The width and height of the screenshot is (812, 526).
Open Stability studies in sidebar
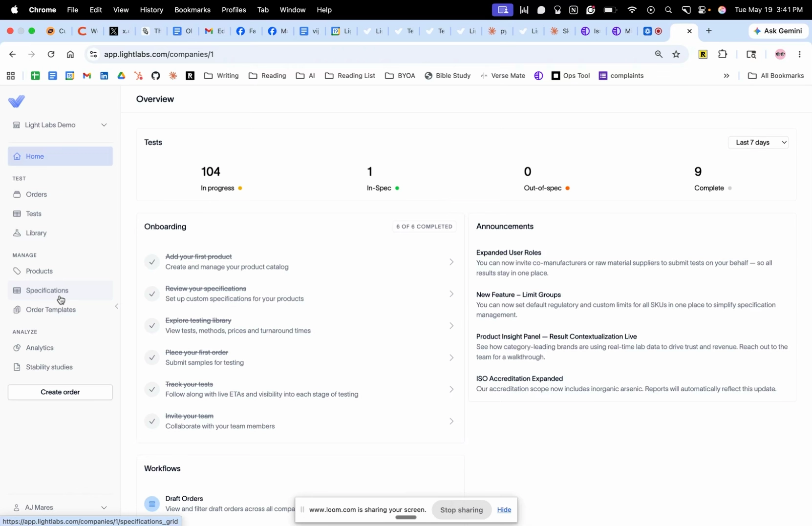[60, 367]
